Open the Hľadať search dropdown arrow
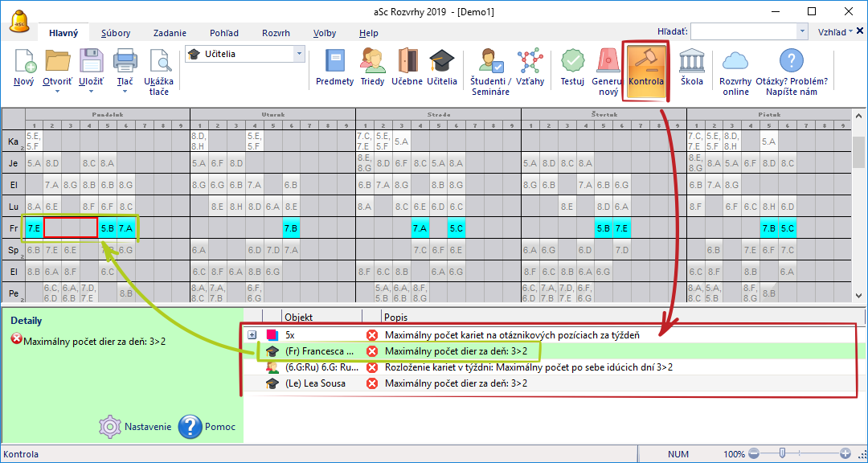This screenshot has width=868, height=463. point(801,31)
